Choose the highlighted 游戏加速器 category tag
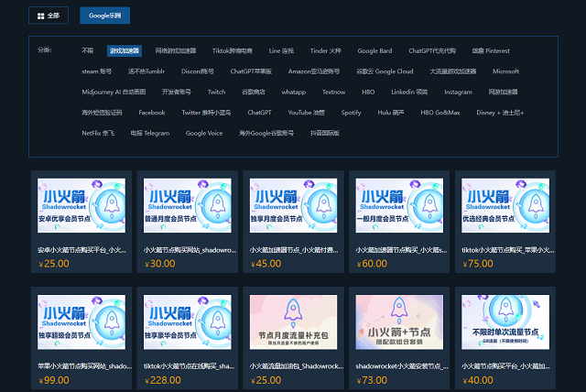This screenshot has width=586, height=392. (125, 50)
